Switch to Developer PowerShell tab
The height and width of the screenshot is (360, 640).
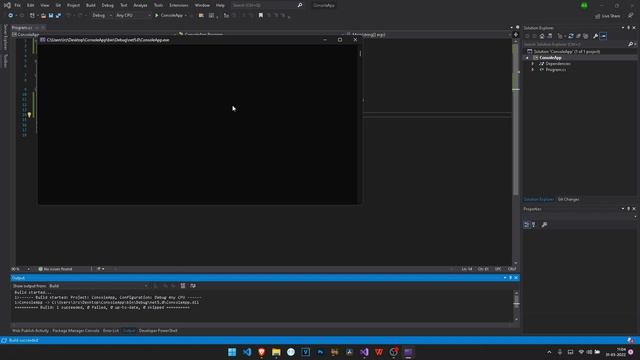click(x=158, y=331)
